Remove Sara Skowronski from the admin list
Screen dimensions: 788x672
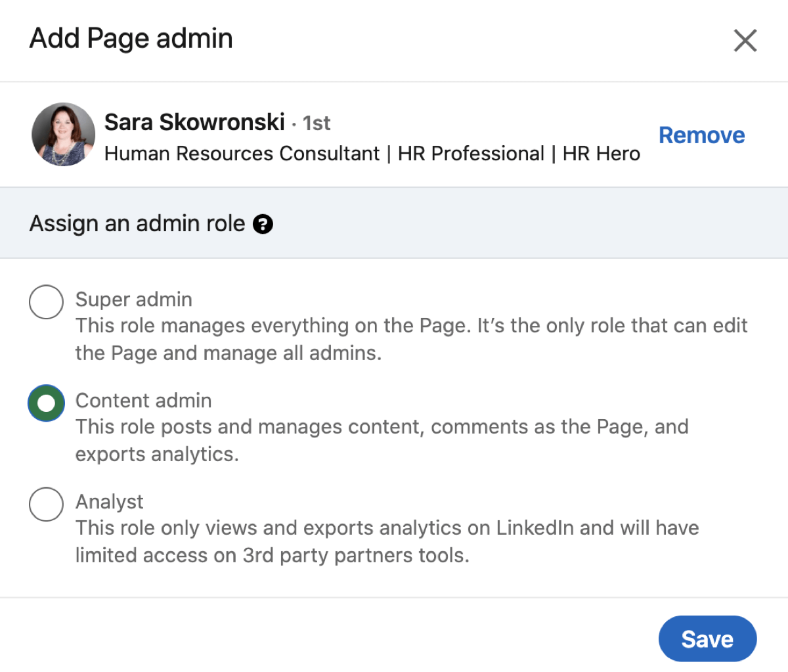tap(701, 135)
